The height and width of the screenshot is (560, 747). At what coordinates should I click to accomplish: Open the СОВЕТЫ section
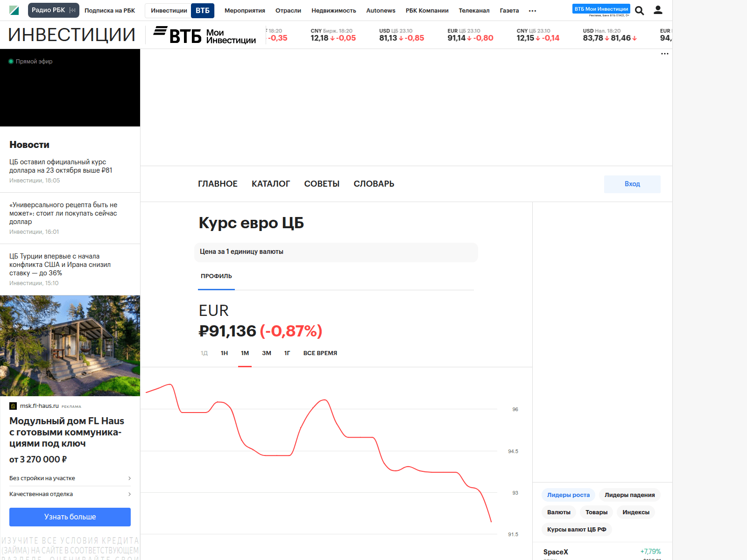click(322, 184)
